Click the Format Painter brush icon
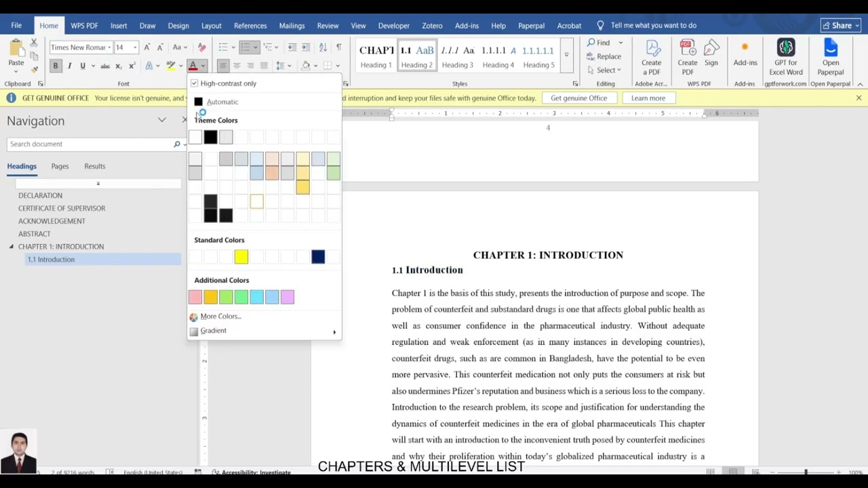Image resolution: width=868 pixels, height=488 pixels. pos(34,68)
